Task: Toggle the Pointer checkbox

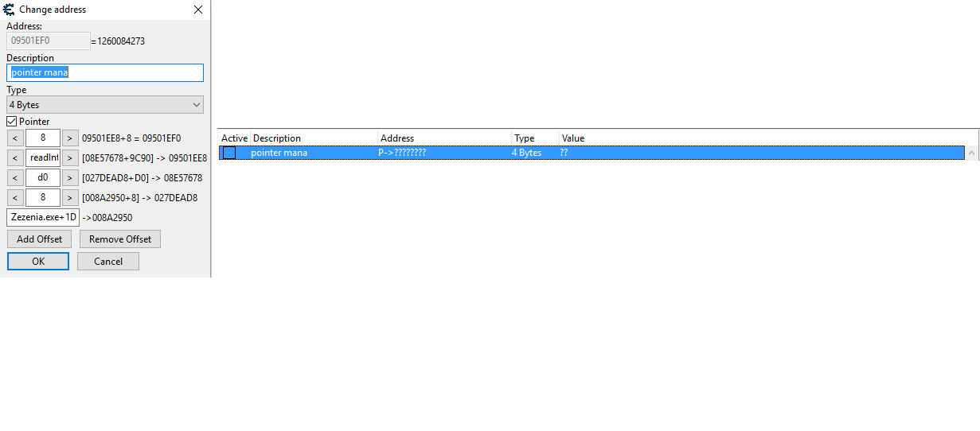Action: tap(12, 122)
